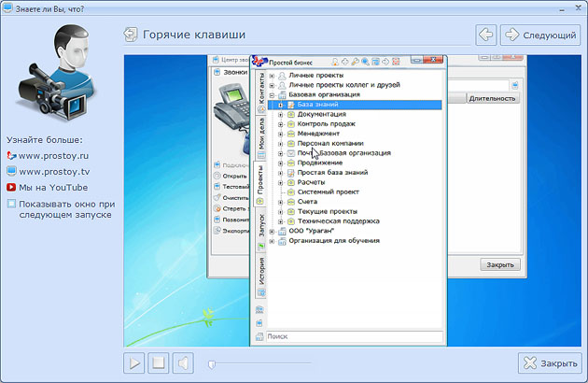The width and height of the screenshot is (588, 383).
Task: Click the arrow-circle icon in Простой бизнес title bar
Action: click(x=385, y=62)
